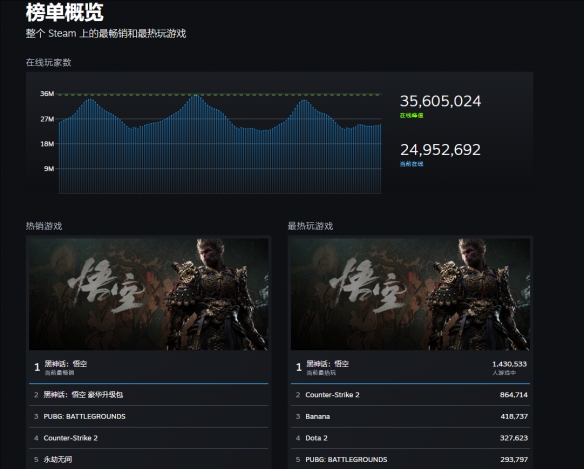Open PUBG: BATTLEGROUNDS in top sellers list

click(x=149, y=416)
